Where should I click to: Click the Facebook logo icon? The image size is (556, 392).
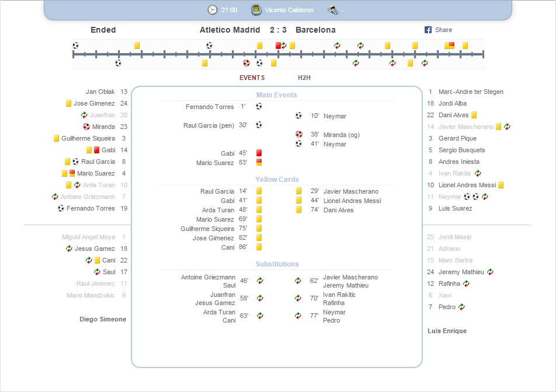(x=428, y=30)
